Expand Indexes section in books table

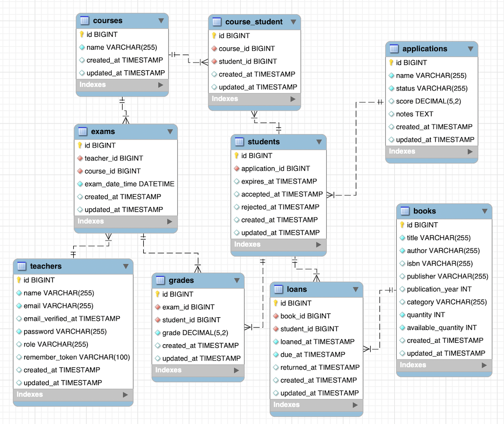tap(484, 365)
